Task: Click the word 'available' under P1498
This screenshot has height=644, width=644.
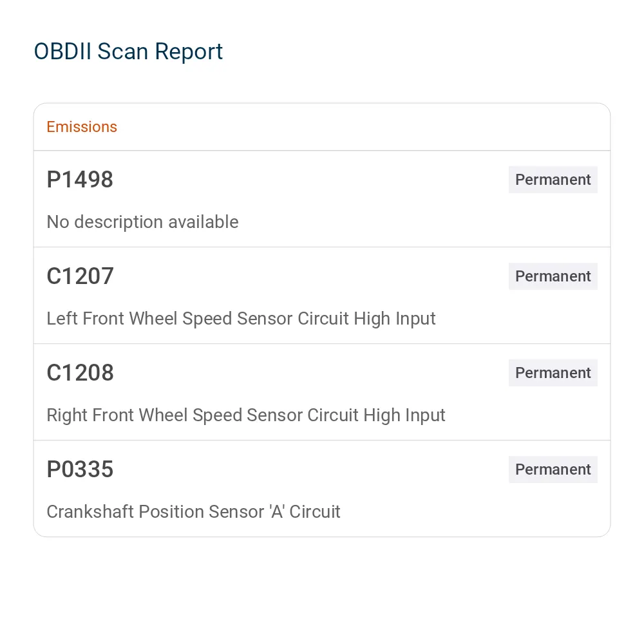Action: pos(204,222)
